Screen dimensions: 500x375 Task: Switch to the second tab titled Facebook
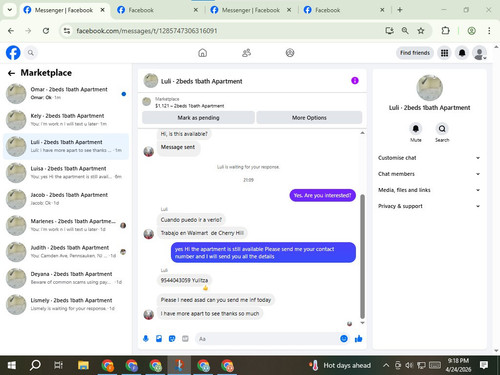point(157,10)
